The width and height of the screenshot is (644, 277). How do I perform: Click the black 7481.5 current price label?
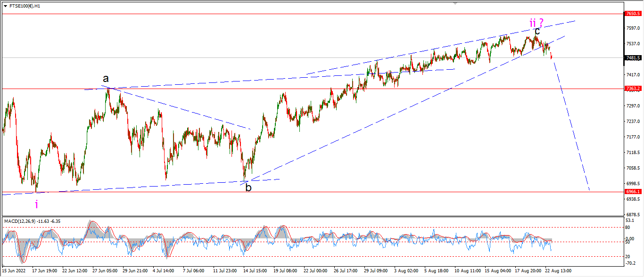pos(633,58)
